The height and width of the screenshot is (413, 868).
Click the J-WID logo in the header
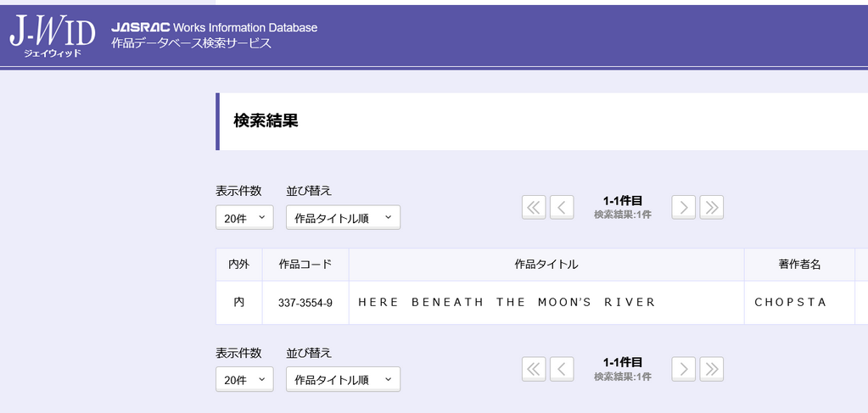pyautogui.click(x=52, y=35)
